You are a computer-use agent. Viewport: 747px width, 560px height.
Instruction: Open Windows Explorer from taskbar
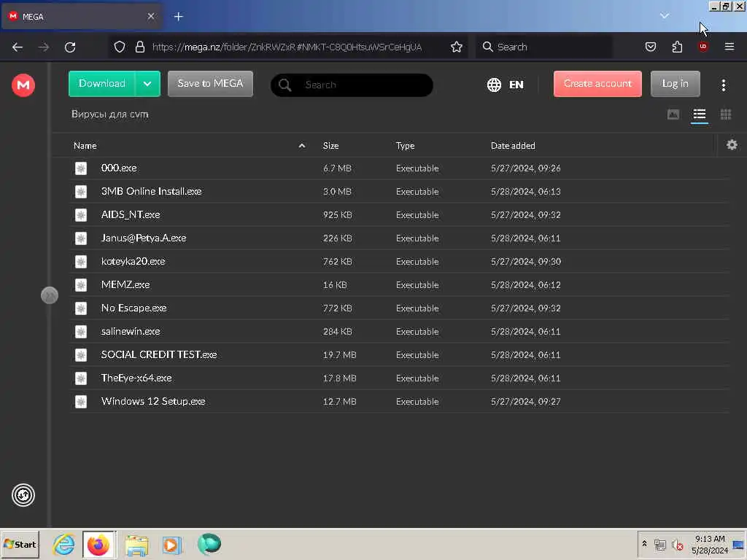[136, 544]
